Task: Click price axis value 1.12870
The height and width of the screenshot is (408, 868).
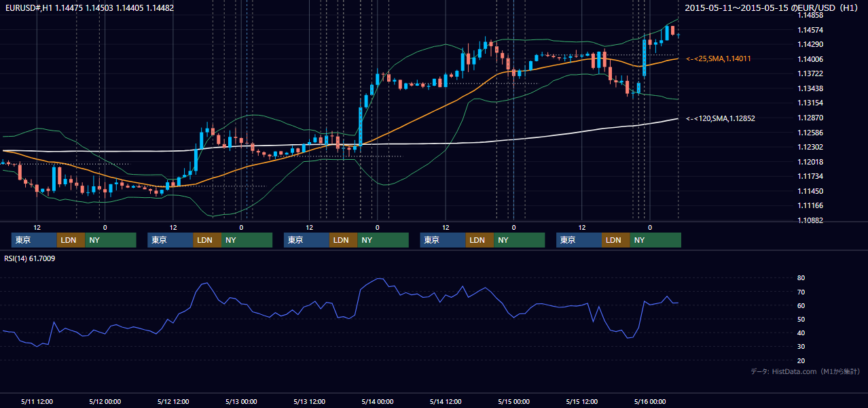Action: pyautogui.click(x=810, y=118)
